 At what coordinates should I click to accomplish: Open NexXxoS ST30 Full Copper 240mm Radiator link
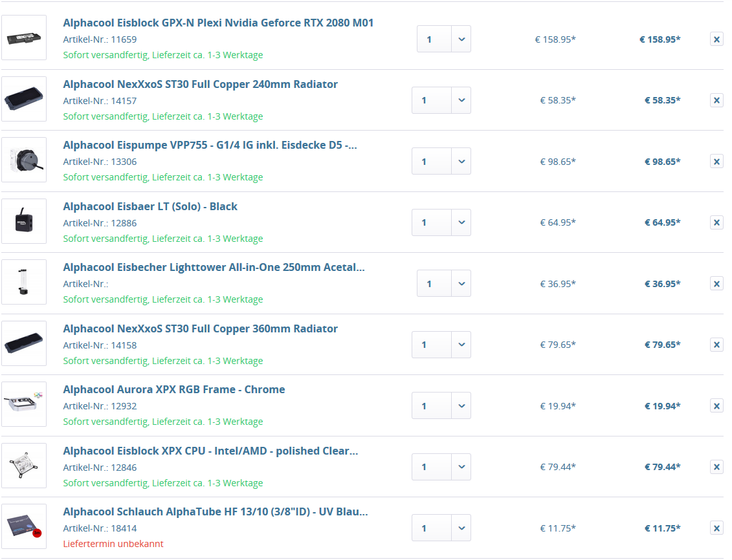200,85
